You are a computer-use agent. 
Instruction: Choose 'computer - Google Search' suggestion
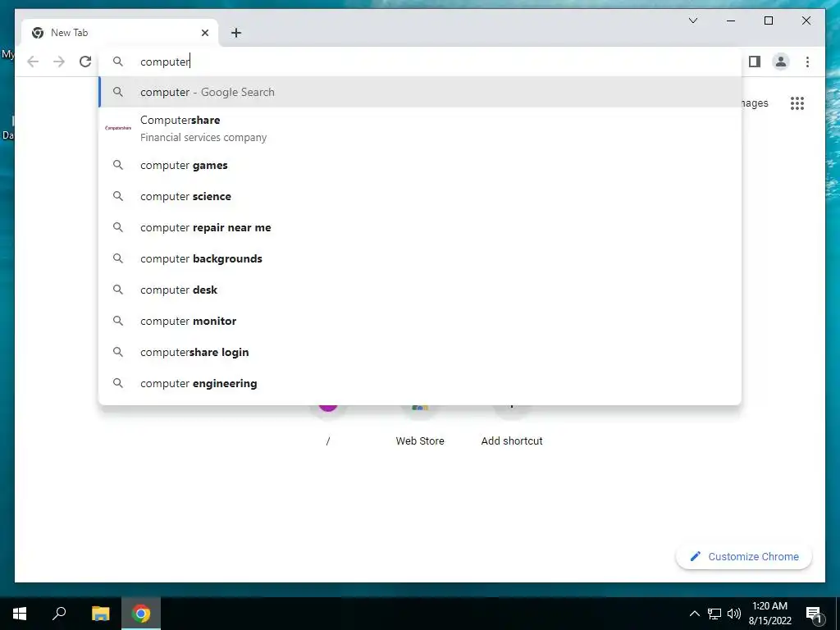coord(421,92)
